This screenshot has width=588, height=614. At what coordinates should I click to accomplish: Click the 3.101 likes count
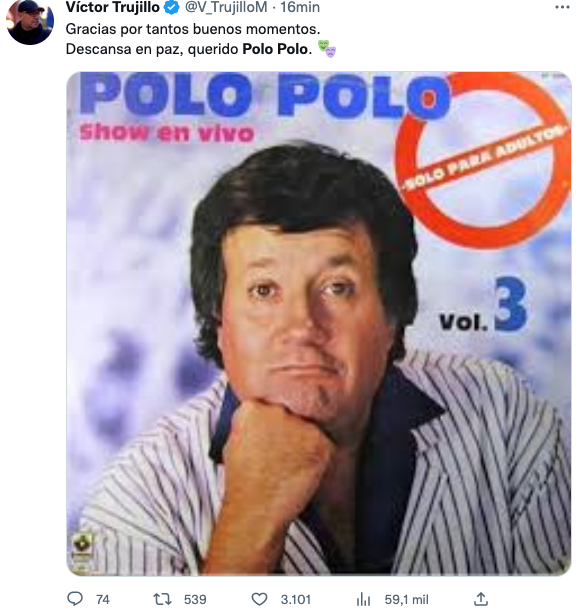pos(296,600)
